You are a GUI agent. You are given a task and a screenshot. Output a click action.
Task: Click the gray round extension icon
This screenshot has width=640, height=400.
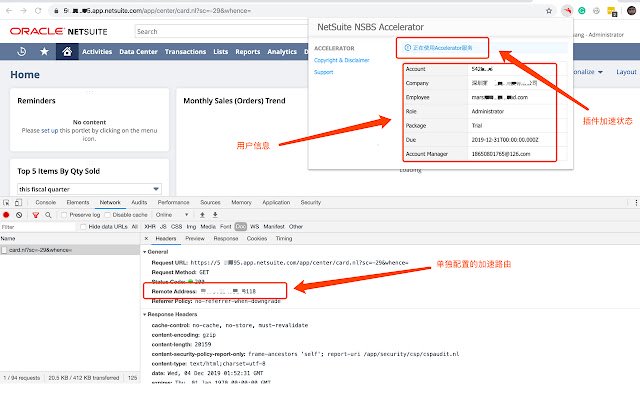596,11
